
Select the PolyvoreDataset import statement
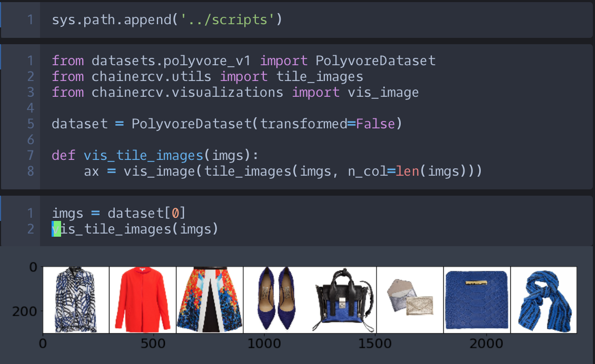pos(242,60)
